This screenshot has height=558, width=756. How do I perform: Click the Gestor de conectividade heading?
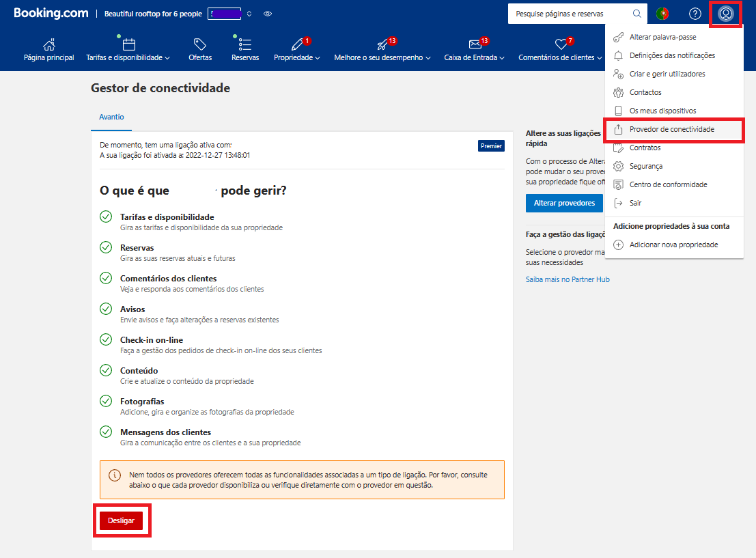coord(160,88)
